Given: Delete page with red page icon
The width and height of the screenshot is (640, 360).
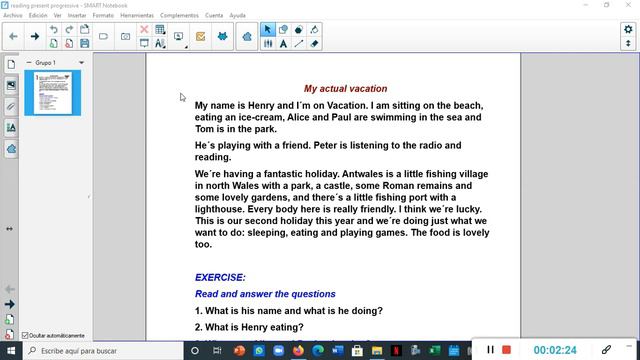Looking at the screenshot, I should pos(69,43).
